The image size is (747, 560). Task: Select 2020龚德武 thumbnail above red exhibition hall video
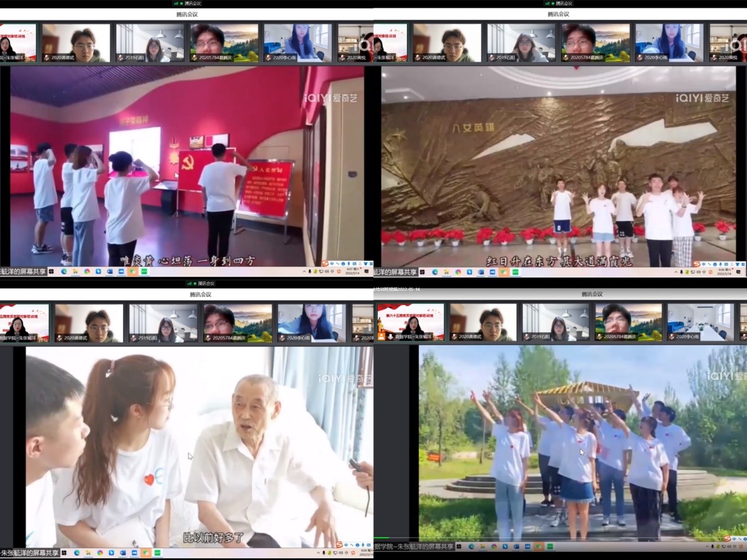pyautogui.click(x=76, y=43)
